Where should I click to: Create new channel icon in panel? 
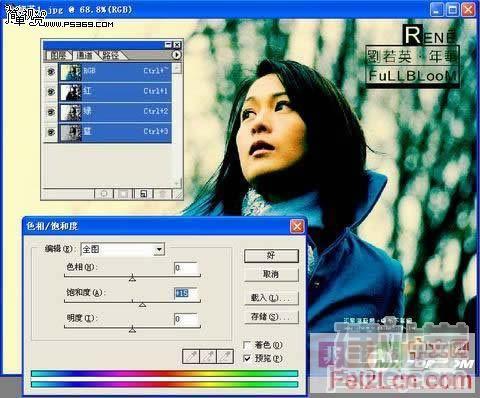[143, 194]
